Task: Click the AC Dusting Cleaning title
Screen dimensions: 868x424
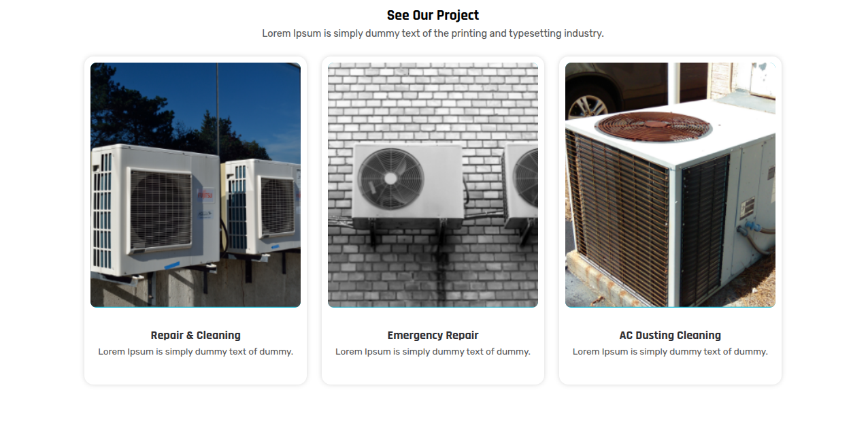Action: pos(670,336)
